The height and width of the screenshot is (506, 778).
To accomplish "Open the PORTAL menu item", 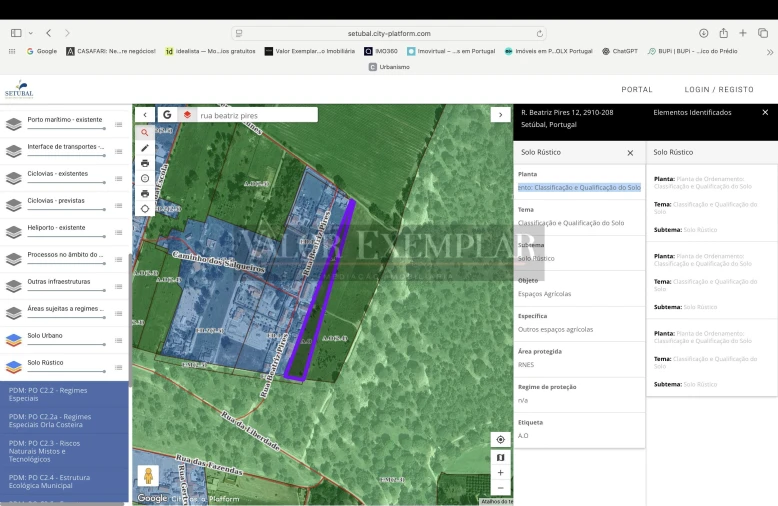I will click(x=636, y=89).
